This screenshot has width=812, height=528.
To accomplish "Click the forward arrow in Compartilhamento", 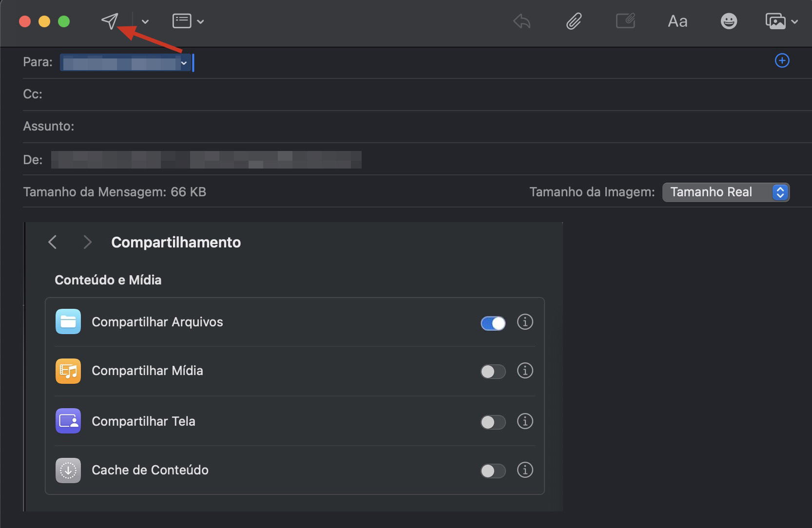I will [88, 242].
